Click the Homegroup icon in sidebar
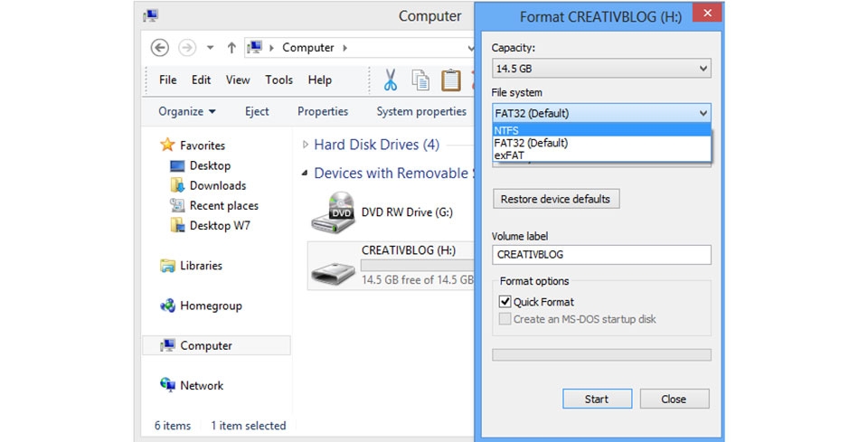This screenshot has width=868, height=442. click(x=168, y=306)
